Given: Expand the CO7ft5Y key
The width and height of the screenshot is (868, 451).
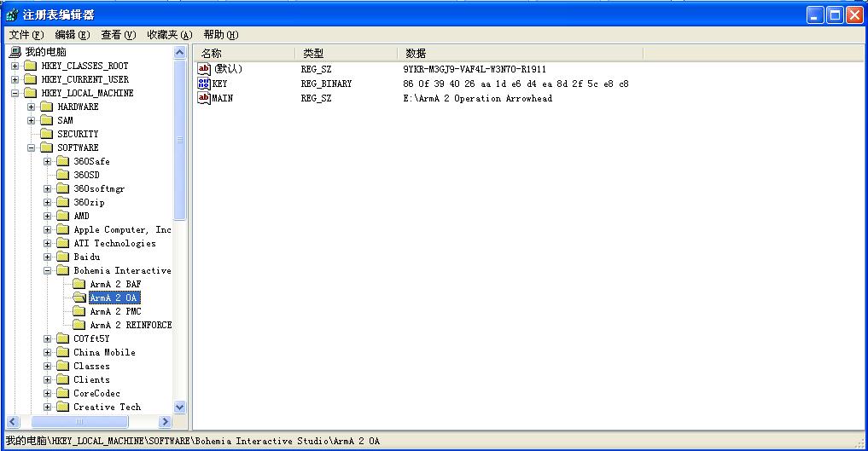Looking at the screenshot, I should click(48, 338).
